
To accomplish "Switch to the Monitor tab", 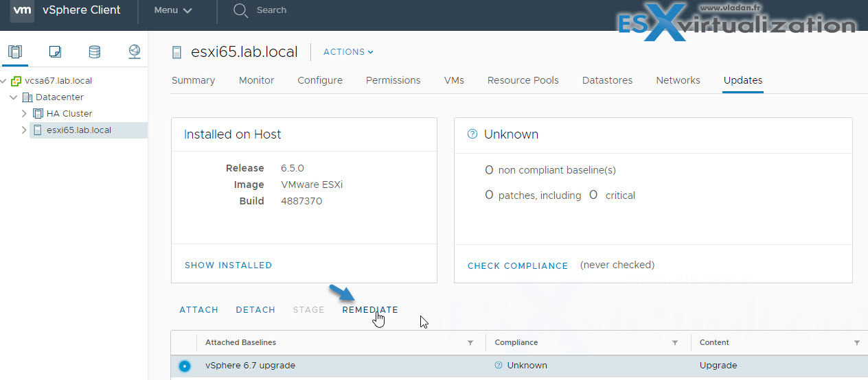I will point(256,80).
